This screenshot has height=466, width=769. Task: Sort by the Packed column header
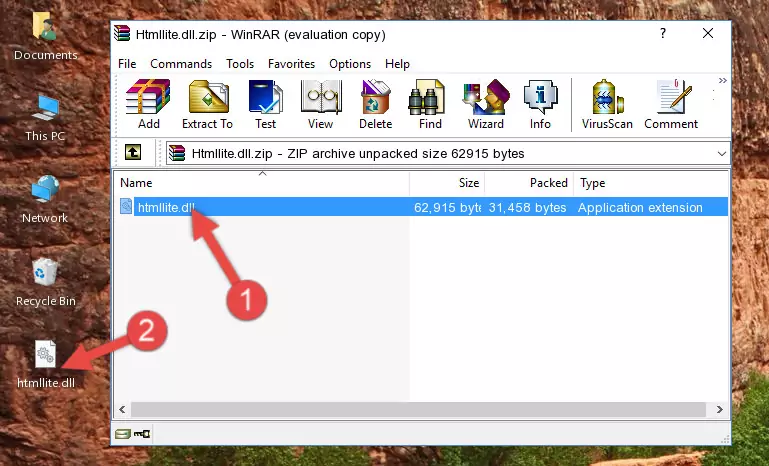[529, 183]
